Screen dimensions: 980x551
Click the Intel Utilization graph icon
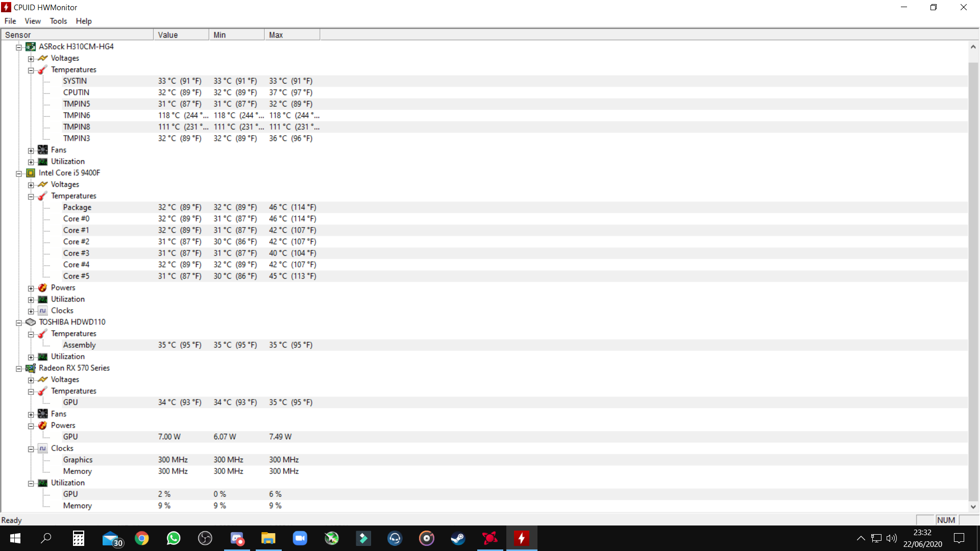pyautogui.click(x=43, y=299)
